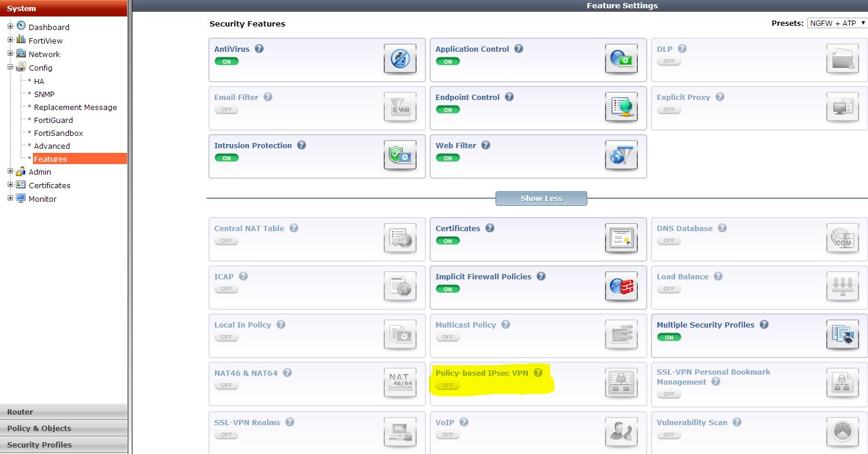Click the Web Filter funnel icon
868x454 pixels.
tap(621, 155)
